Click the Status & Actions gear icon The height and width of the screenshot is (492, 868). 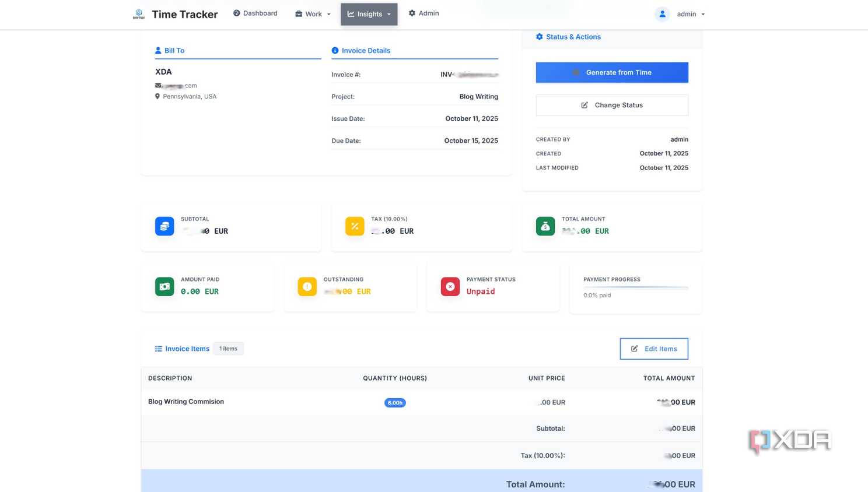point(540,37)
